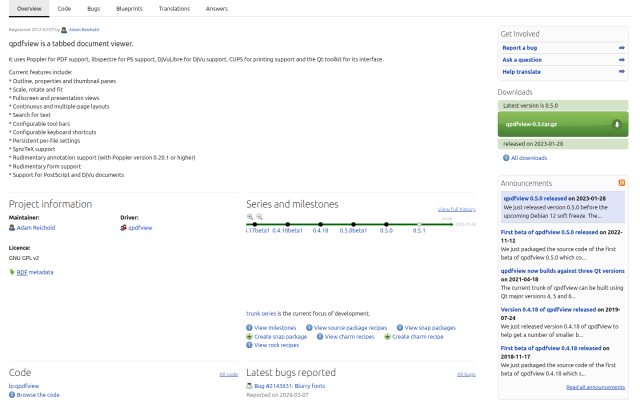Click plus icon beside Create charm recipe

click(387, 337)
